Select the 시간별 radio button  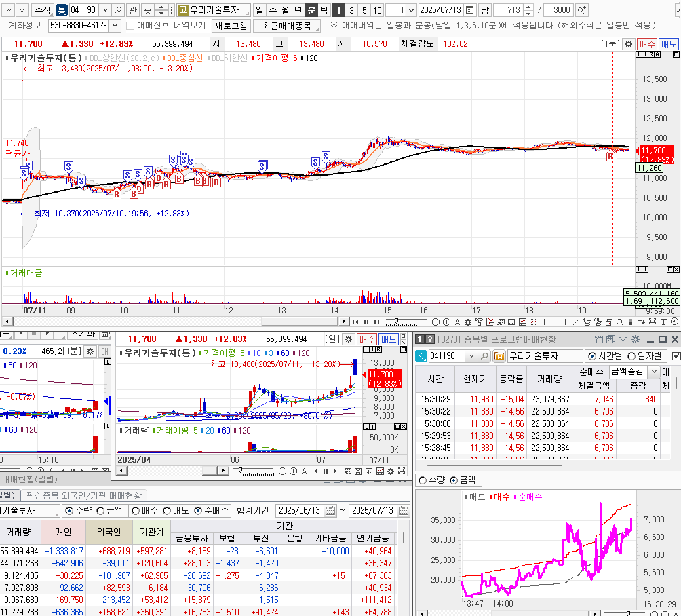591,356
